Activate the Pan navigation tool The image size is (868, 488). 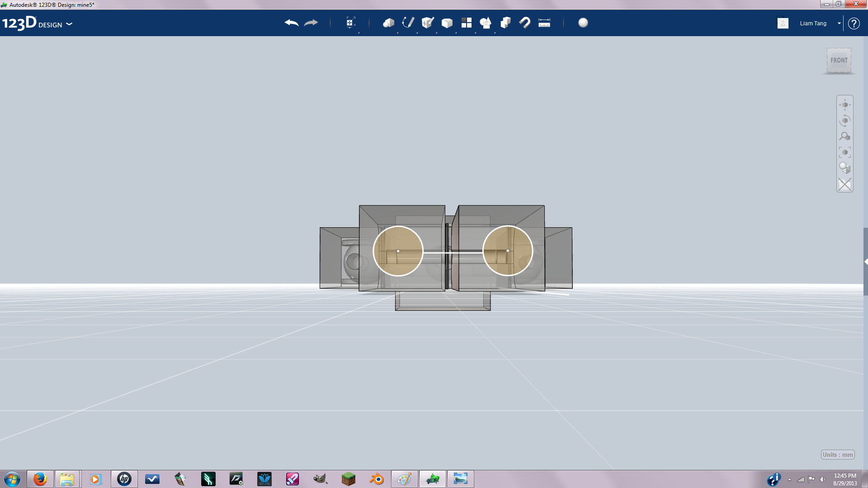[845, 105]
